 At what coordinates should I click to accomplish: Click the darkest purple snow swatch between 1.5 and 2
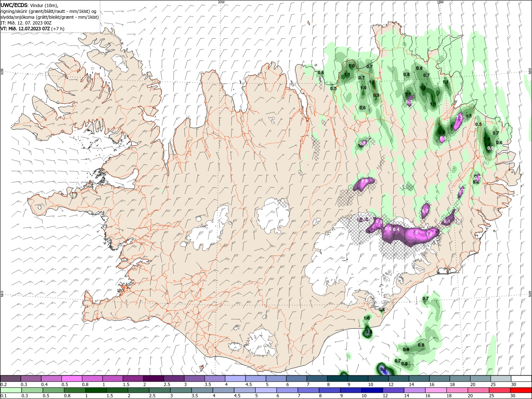[153, 379]
